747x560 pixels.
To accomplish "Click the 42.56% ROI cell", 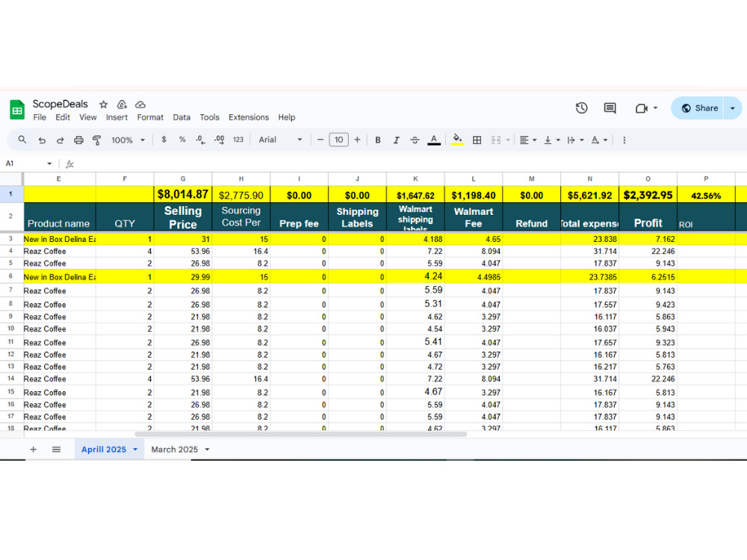I will coord(706,195).
